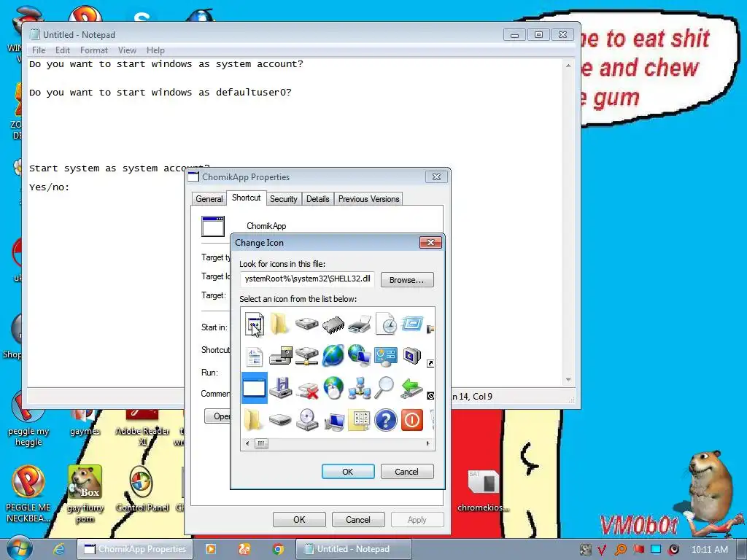Choose the disk drive with floppy icon
This screenshot has width=747, height=560.
281,388
